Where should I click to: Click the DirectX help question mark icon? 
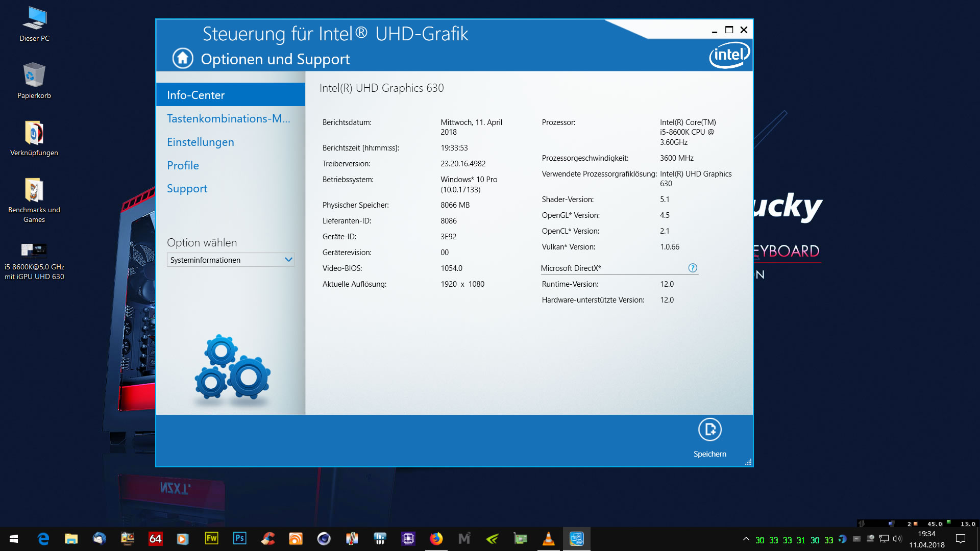click(x=693, y=268)
